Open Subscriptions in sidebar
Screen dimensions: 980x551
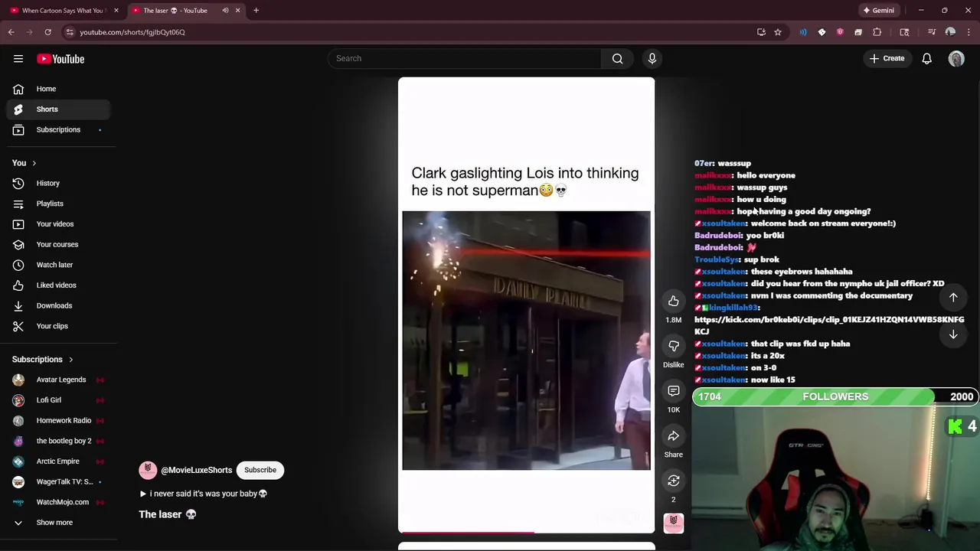pyautogui.click(x=58, y=129)
